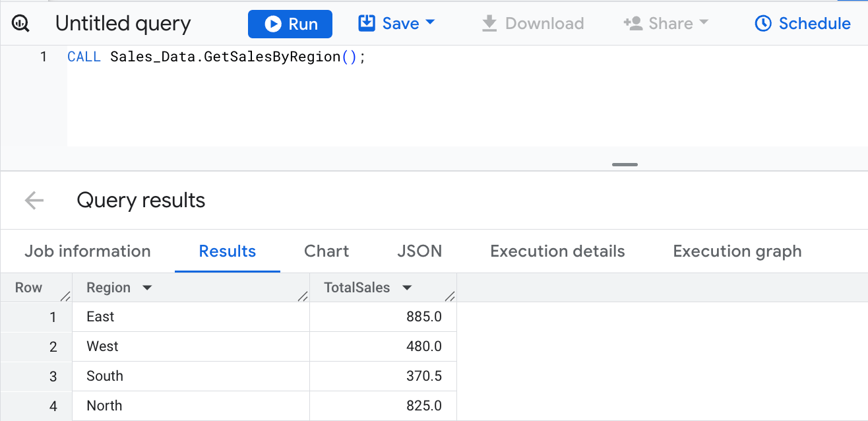Click the 885.0 value
The image size is (868, 421).
[424, 317]
